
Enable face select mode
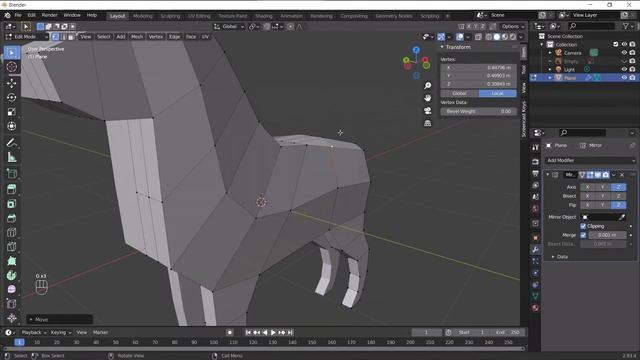[x=71, y=37]
